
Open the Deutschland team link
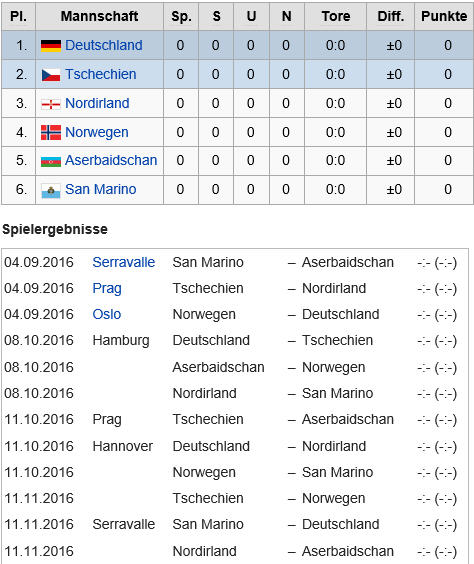[x=104, y=45]
